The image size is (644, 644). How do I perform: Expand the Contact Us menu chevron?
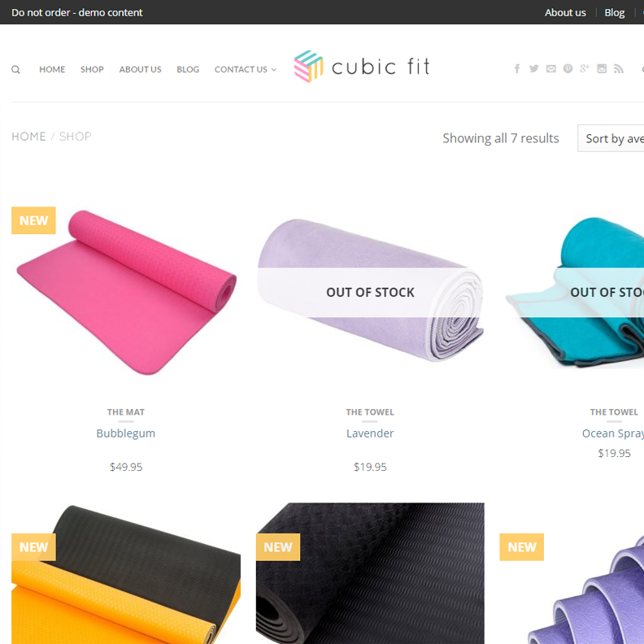coord(274,70)
